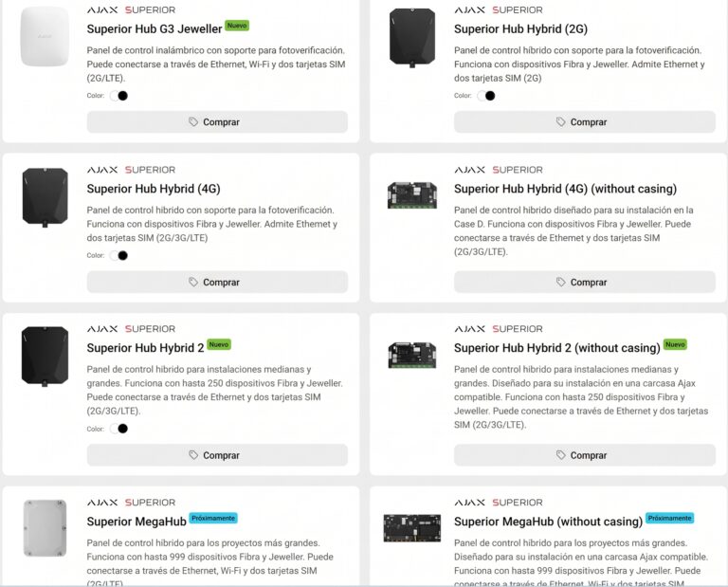Choose white color for Superior Hub G3 Jeweller
The width and height of the screenshot is (728, 587).
[114, 96]
